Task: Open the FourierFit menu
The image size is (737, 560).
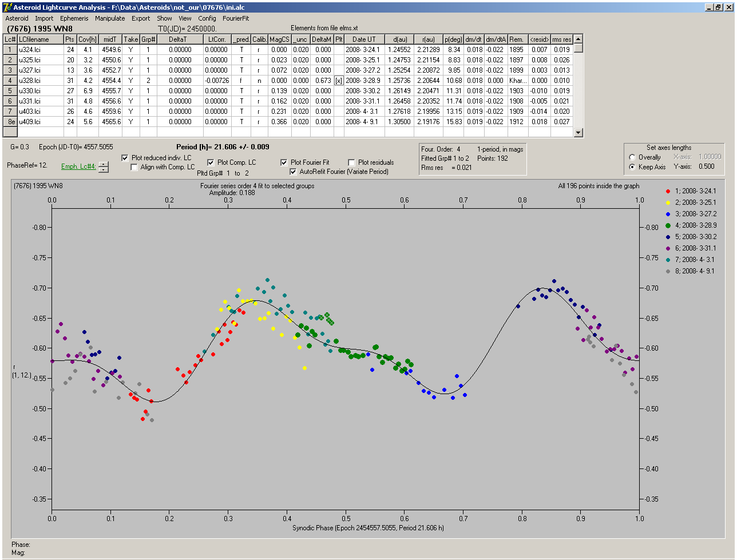Action: (236, 18)
